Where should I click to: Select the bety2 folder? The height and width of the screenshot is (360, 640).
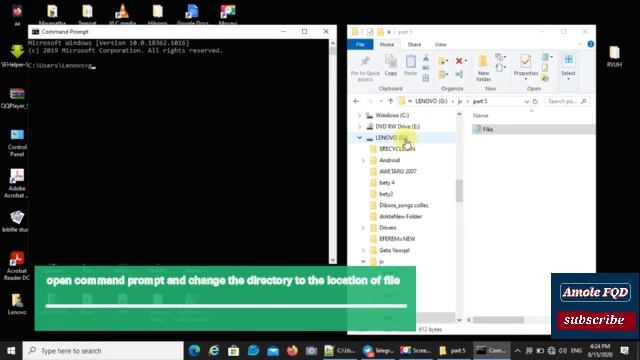(x=386, y=194)
